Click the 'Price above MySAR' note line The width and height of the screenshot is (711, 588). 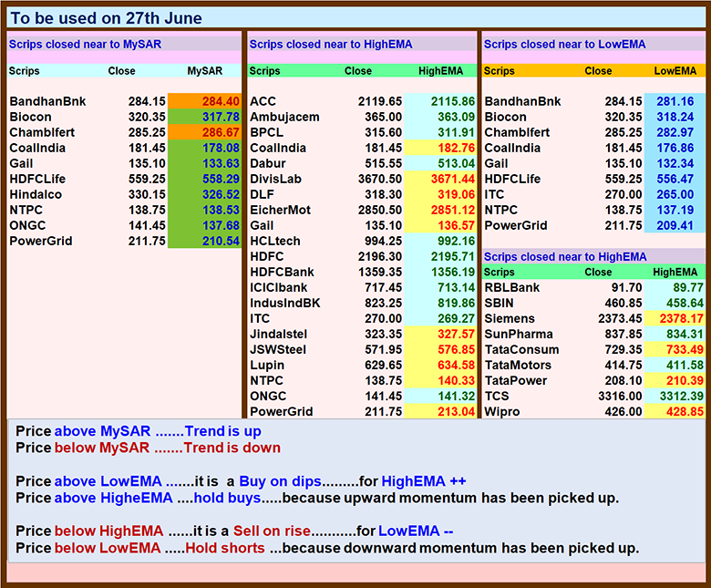[139, 431]
